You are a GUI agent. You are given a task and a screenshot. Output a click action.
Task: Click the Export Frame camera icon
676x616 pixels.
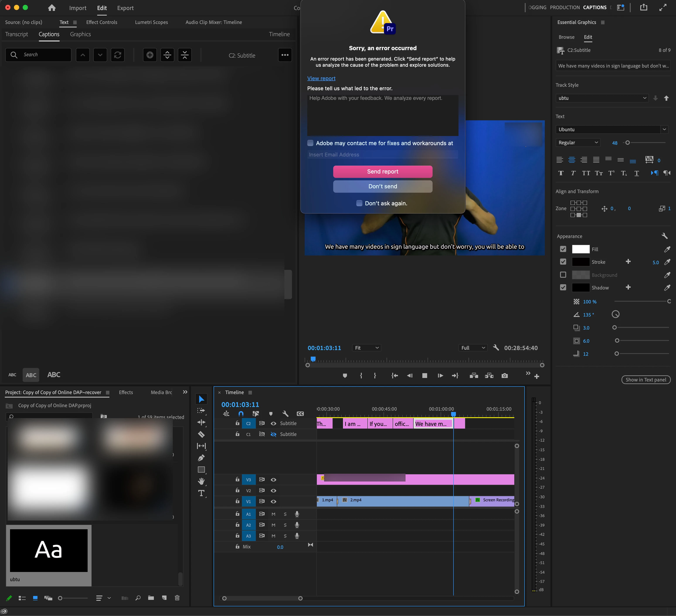[505, 376]
